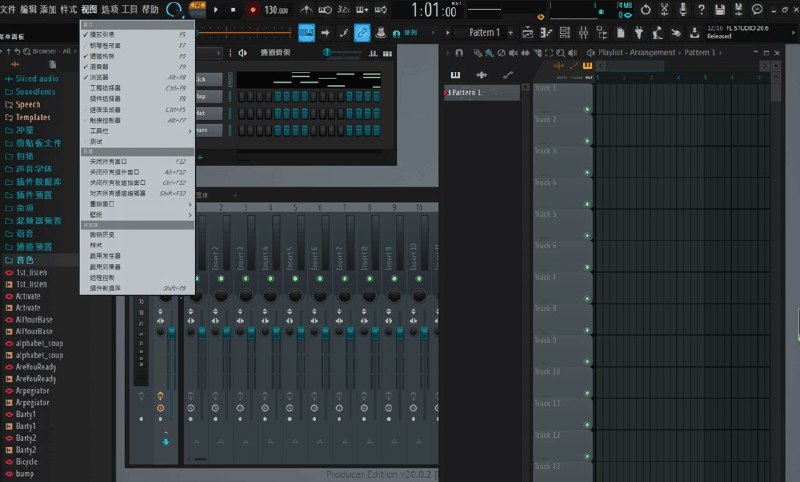
Task: Pick the delete tool in Playlist toolbar
Action: click(502, 53)
